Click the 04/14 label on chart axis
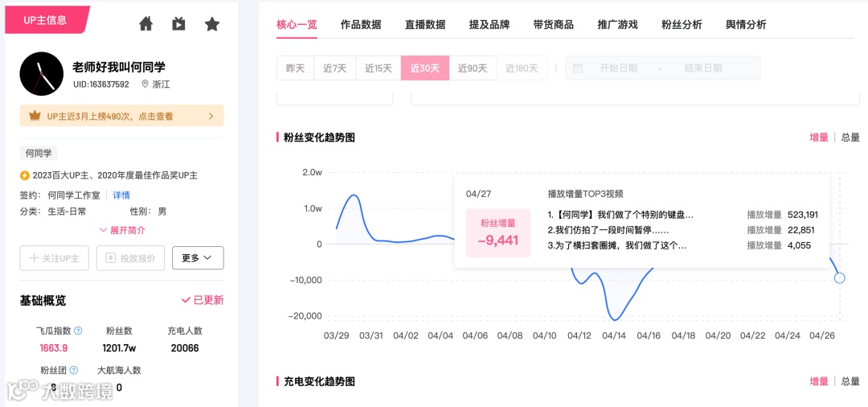This screenshot has width=868, height=407. point(613,335)
